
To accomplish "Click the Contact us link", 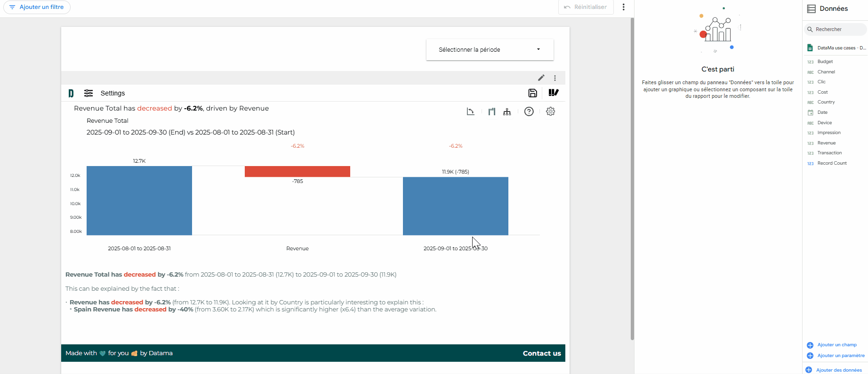I will (x=542, y=353).
